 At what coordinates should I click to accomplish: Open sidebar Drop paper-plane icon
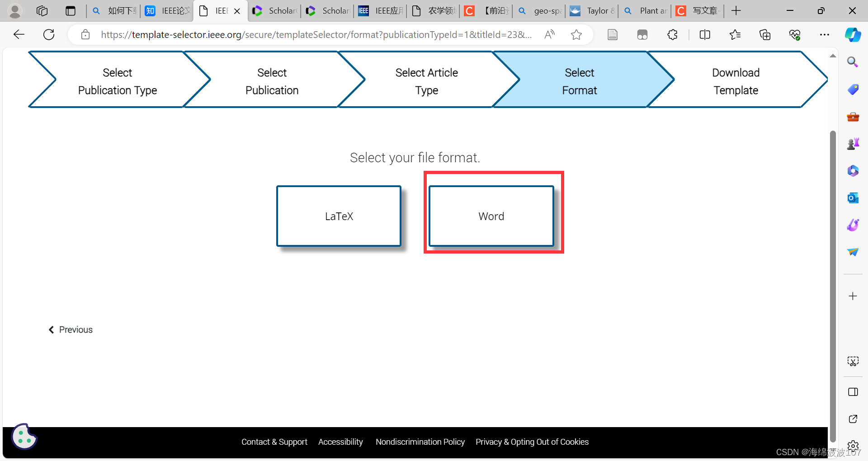point(853,252)
